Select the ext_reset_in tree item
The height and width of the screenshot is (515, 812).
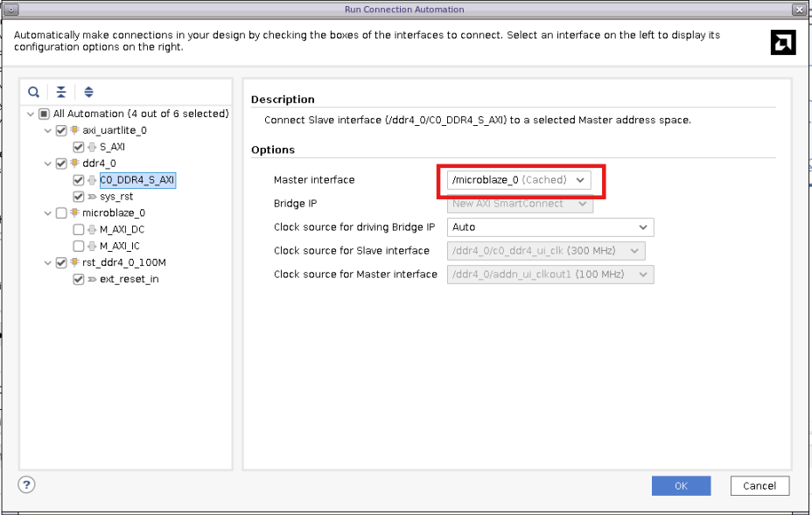[x=129, y=280]
